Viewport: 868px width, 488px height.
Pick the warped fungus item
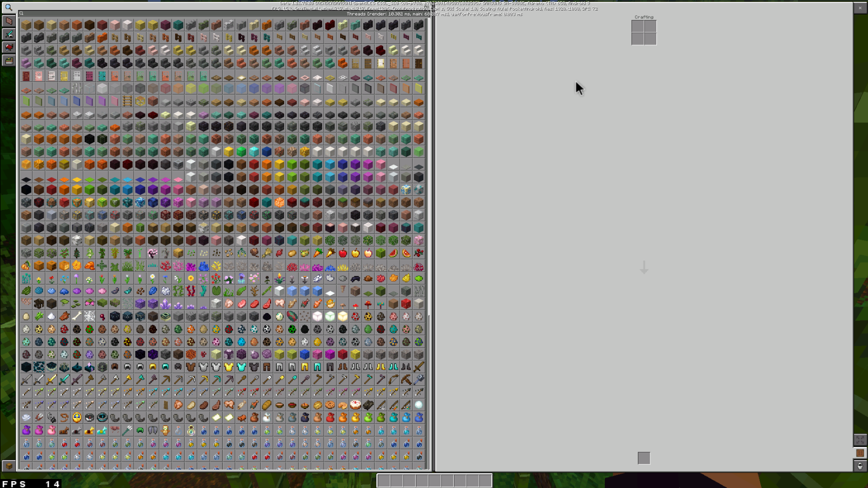coord(381,303)
